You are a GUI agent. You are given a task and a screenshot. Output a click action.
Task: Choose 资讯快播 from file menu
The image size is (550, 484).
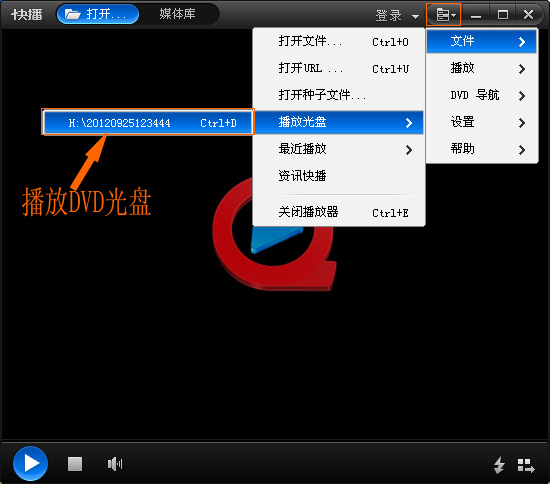point(339,176)
